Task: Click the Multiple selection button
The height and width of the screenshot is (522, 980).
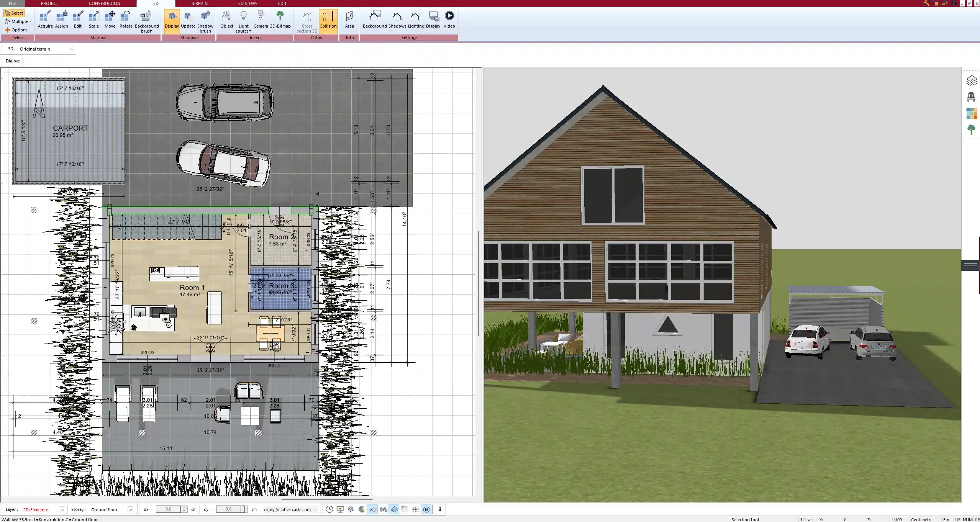Action: [18, 21]
